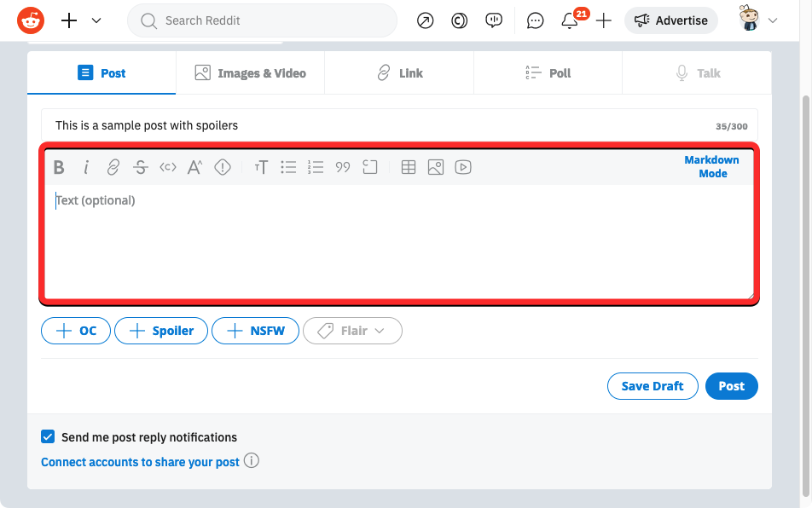Toggle inline code formatting
The height and width of the screenshot is (508, 812).
click(x=168, y=168)
